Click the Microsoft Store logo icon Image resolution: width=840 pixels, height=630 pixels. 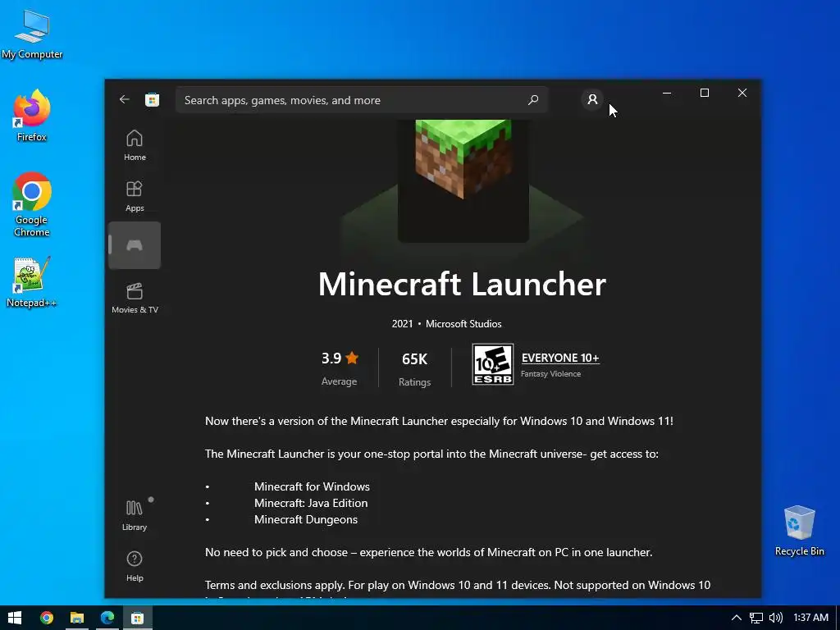(x=152, y=99)
